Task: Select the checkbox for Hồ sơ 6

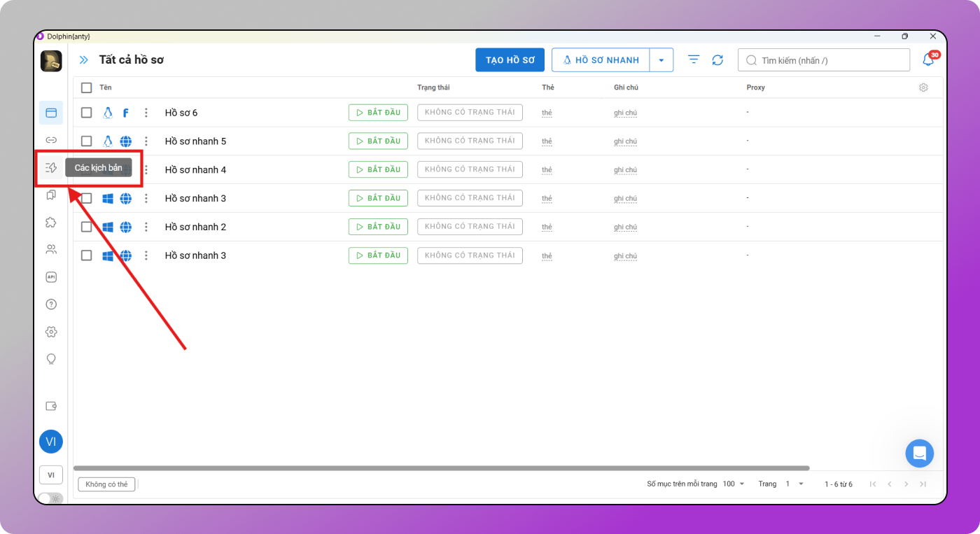Action: (86, 112)
